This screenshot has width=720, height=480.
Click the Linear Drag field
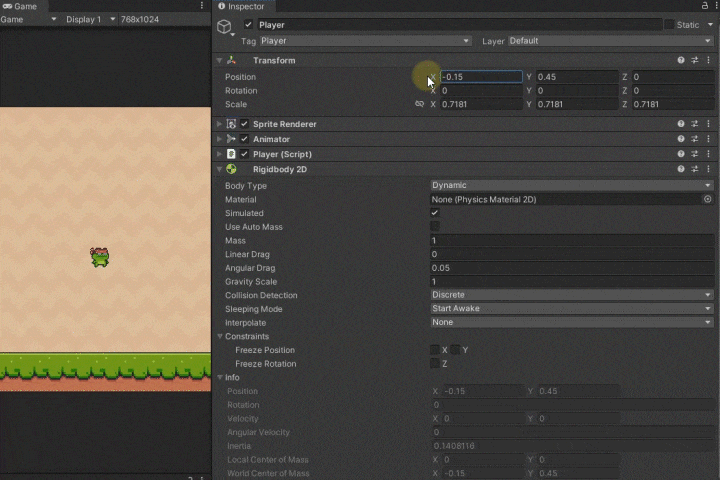click(x=572, y=254)
